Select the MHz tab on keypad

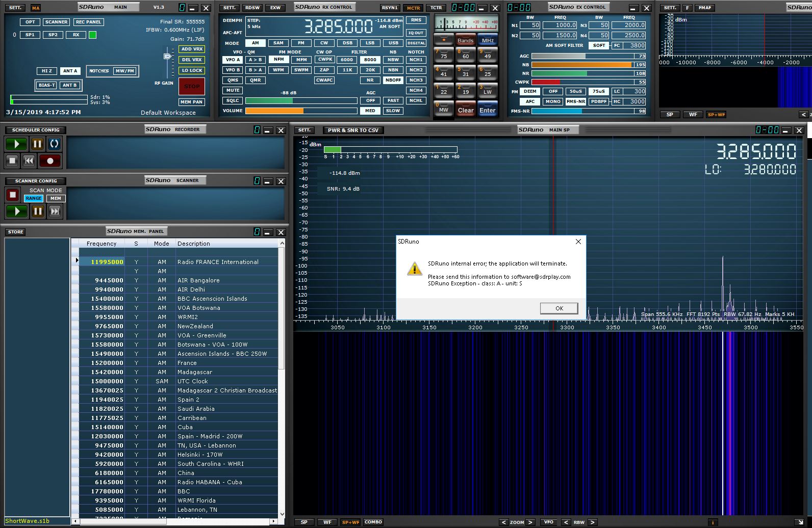pos(488,40)
